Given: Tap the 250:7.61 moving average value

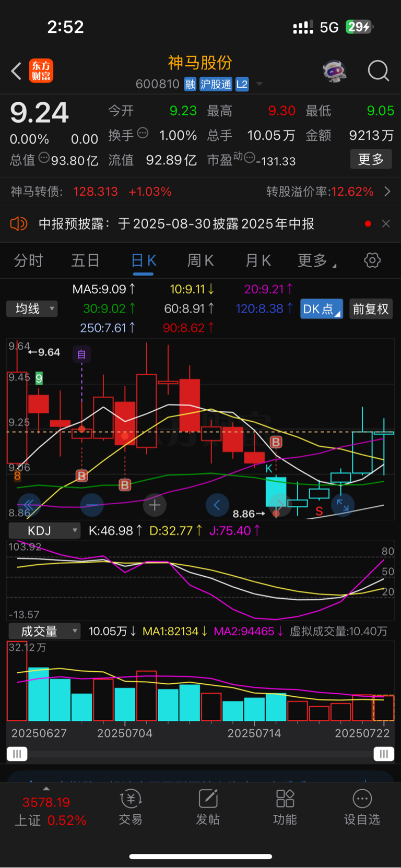Looking at the screenshot, I should (108, 328).
